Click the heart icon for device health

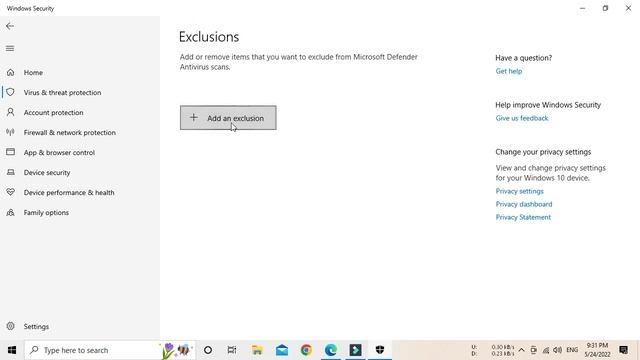11,192
